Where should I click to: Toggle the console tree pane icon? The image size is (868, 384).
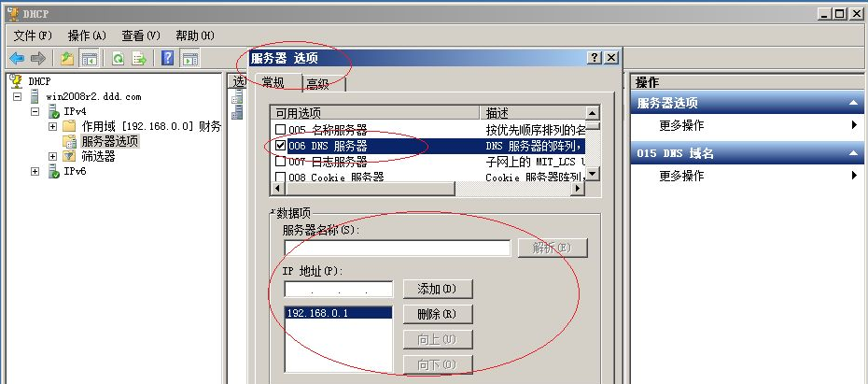click(x=89, y=58)
